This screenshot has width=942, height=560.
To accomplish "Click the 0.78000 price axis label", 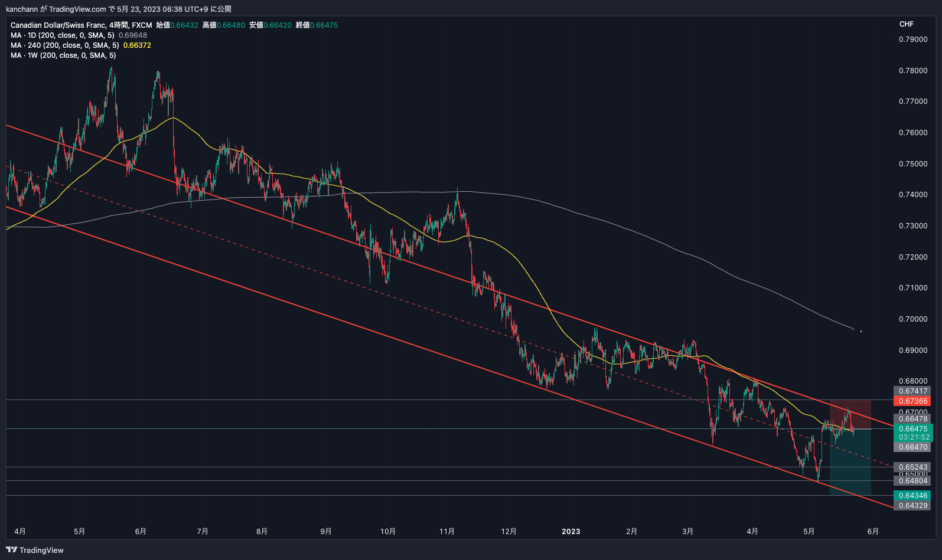I will 913,71.
